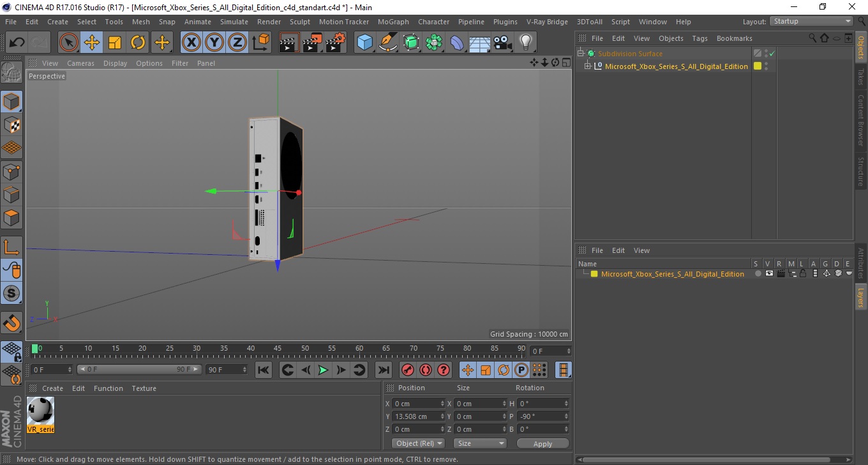The height and width of the screenshot is (465, 868).
Task: Click the yellow layer swatch of Xbox object
Action: click(x=758, y=66)
